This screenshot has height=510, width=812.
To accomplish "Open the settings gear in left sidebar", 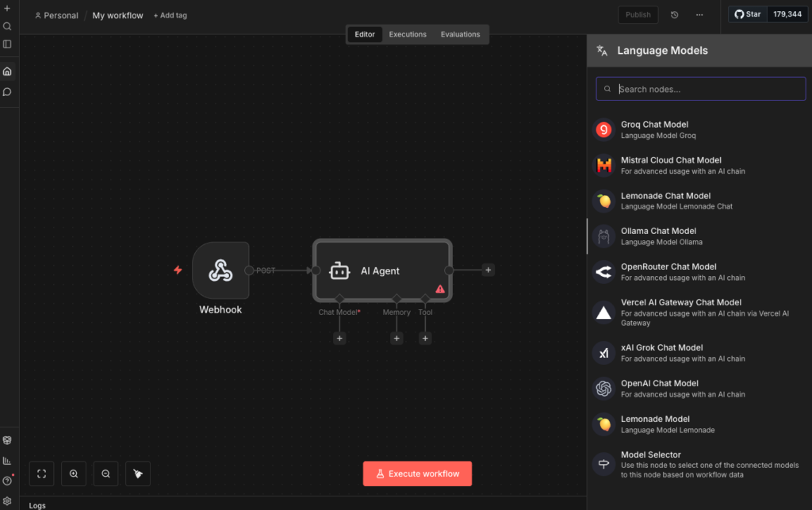I will coord(7,500).
